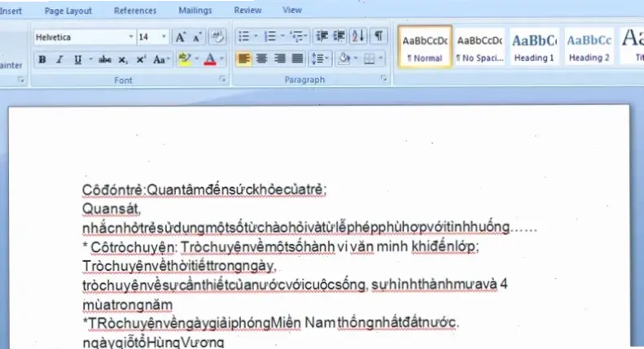
Task: Open the font size dropdown
Action: 165,37
